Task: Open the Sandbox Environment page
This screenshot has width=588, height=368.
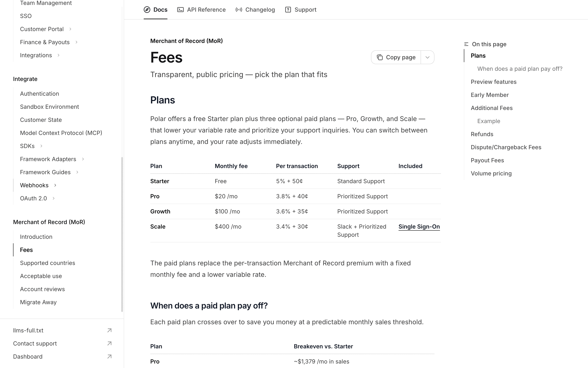Action: pyautogui.click(x=50, y=107)
